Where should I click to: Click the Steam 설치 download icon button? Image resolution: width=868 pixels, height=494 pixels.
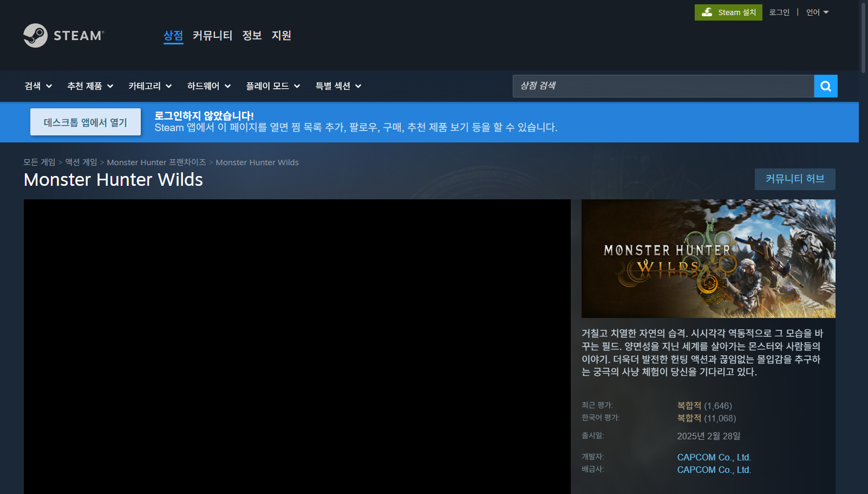click(728, 12)
